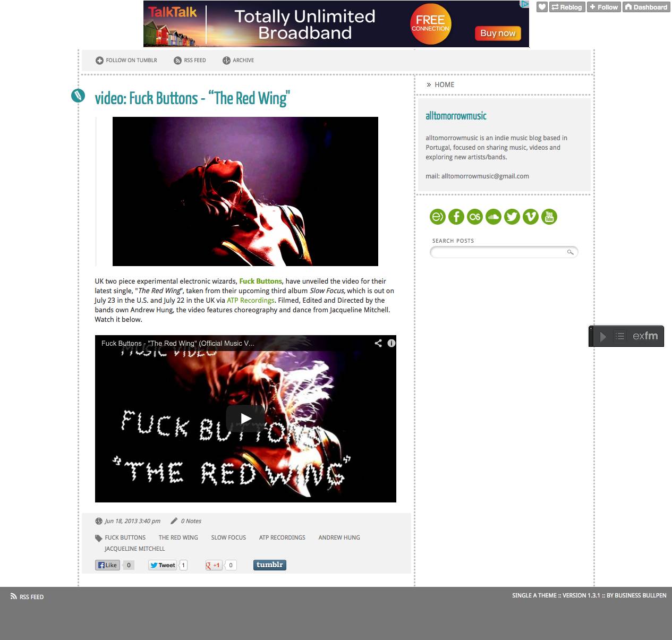The width and height of the screenshot is (672, 640).
Task: Like the post with heart button
Action: tap(542, 7)
